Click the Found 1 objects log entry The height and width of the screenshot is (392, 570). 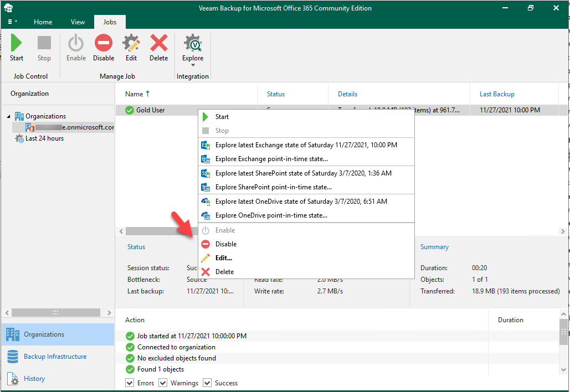point(161,369)
